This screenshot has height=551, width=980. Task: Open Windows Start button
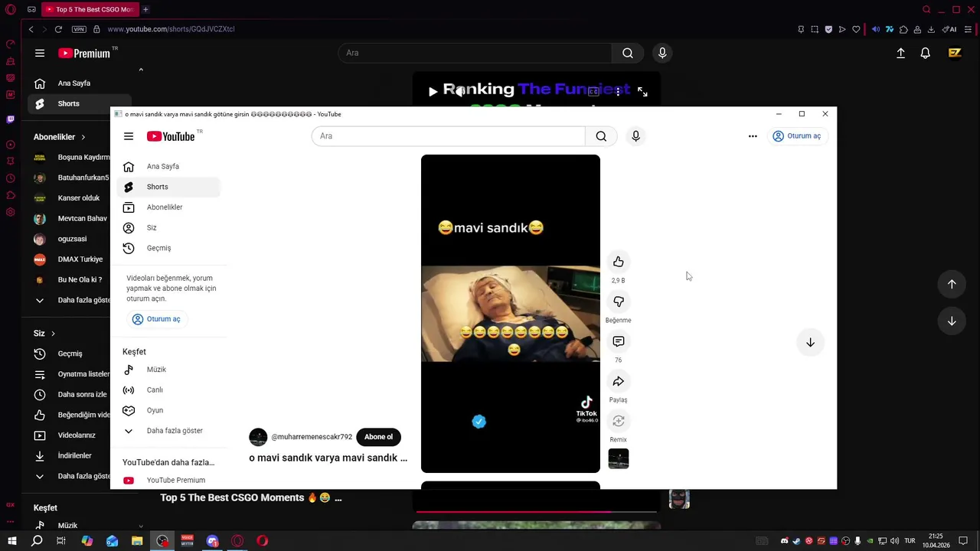12,541
